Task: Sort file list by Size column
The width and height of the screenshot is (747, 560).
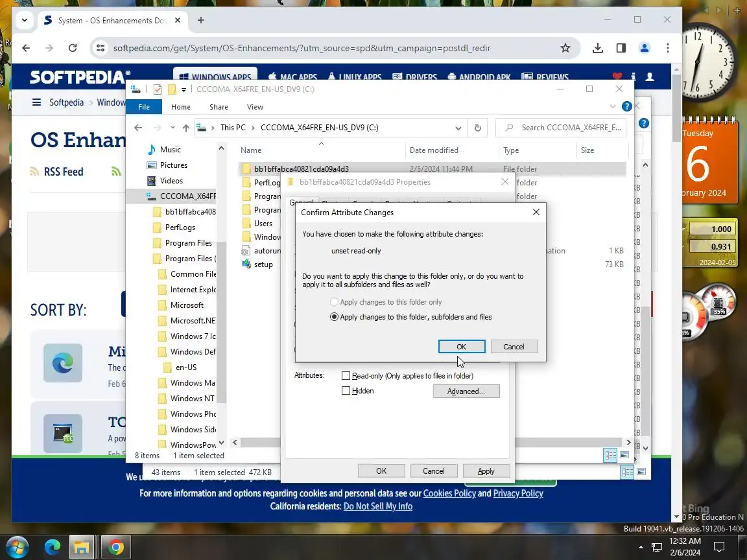Action: coord(587,150)
